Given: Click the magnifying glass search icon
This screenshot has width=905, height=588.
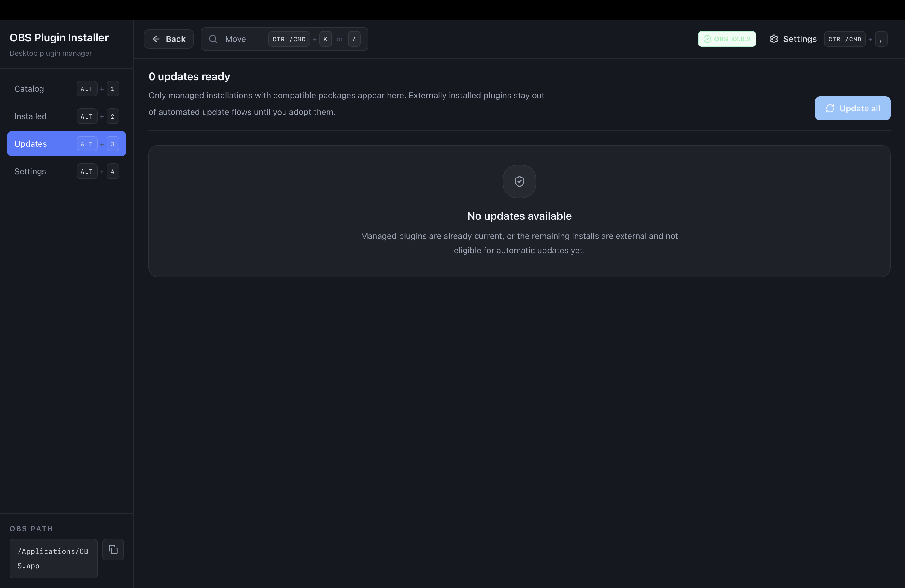Looking at the screenshot, I should point(213,39).
